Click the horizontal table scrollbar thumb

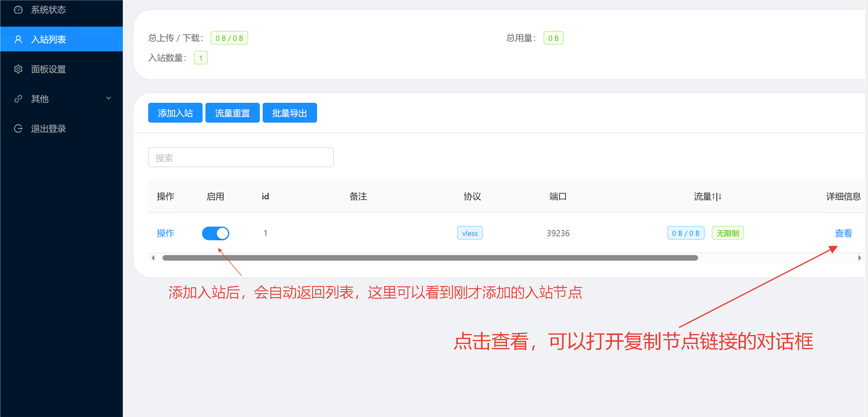click(x=430, y=258)
